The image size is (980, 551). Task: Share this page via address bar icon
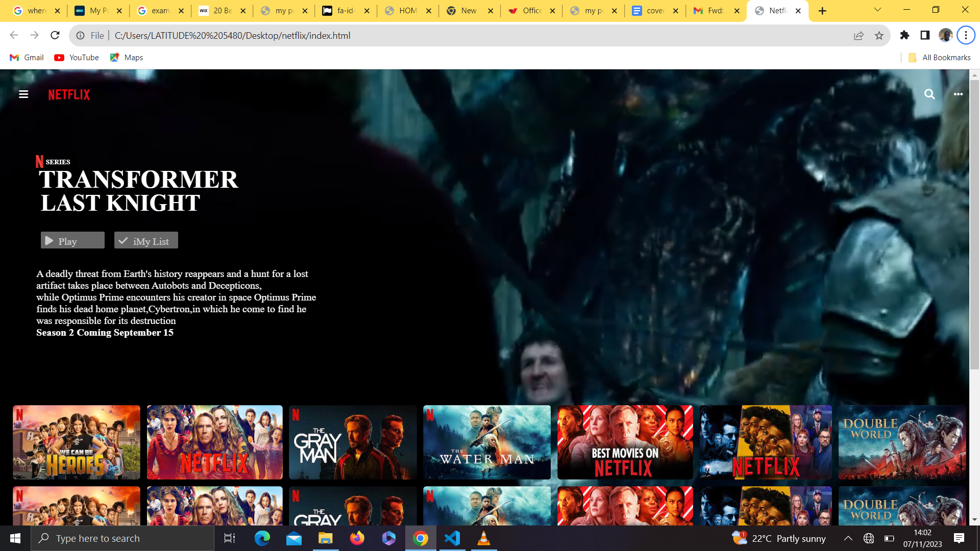(859, 36)
